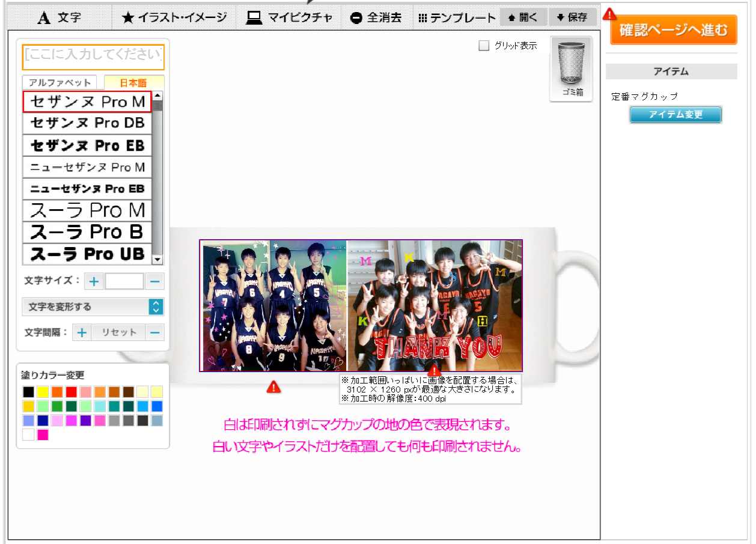Enable the グリッド表示 checkbox
This screenshot has width=756, height=544.
[484, 46]
